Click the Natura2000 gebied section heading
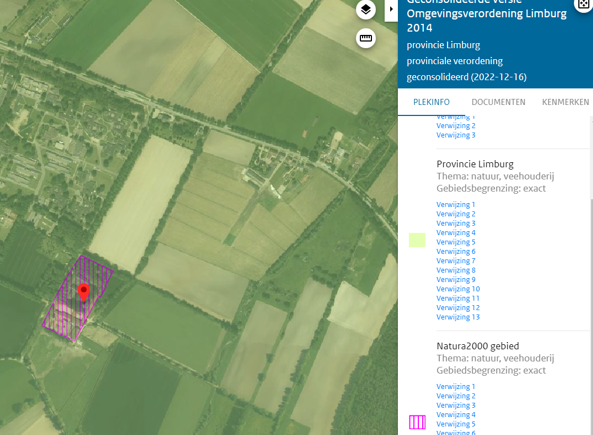Screen dimensions: 593x435 click(478, 346)
